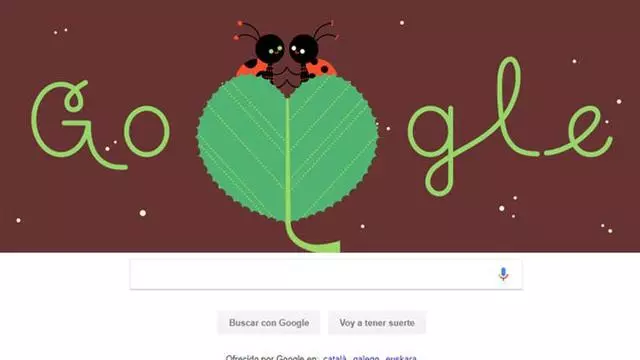Click the right ladybug's red spotted shell
Image resolution: width=640 pixels, height=360 pixels.
323,67
